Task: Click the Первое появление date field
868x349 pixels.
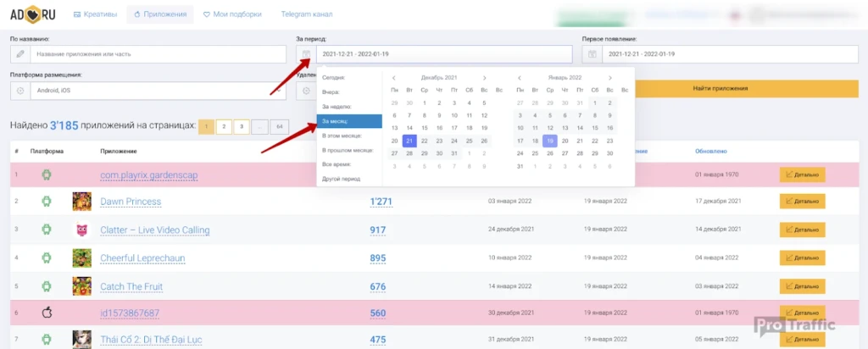Action: coord(730,54)
